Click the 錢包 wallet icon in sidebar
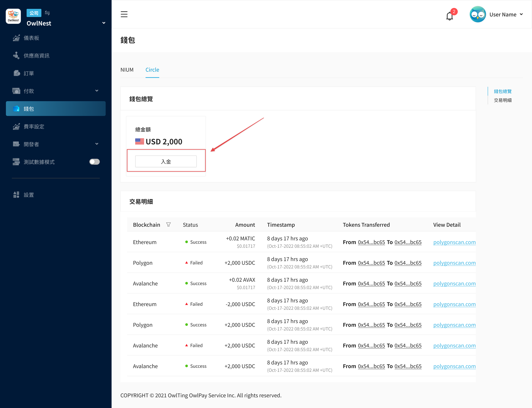Screen dimensions: 532x408 [16, 109]
